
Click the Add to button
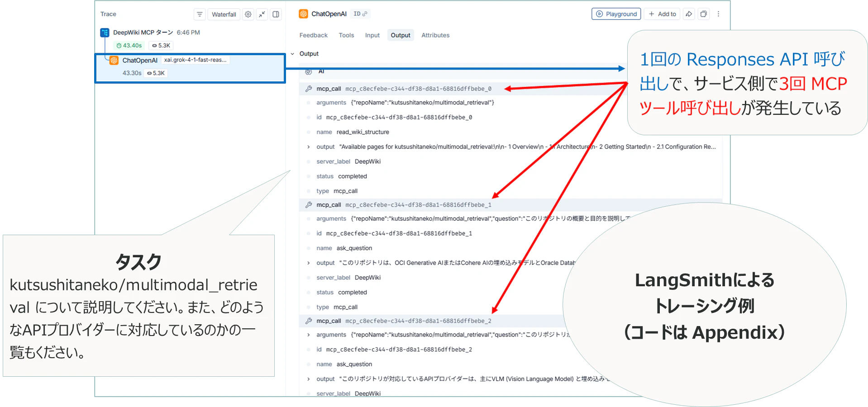[x=662, y=14]
